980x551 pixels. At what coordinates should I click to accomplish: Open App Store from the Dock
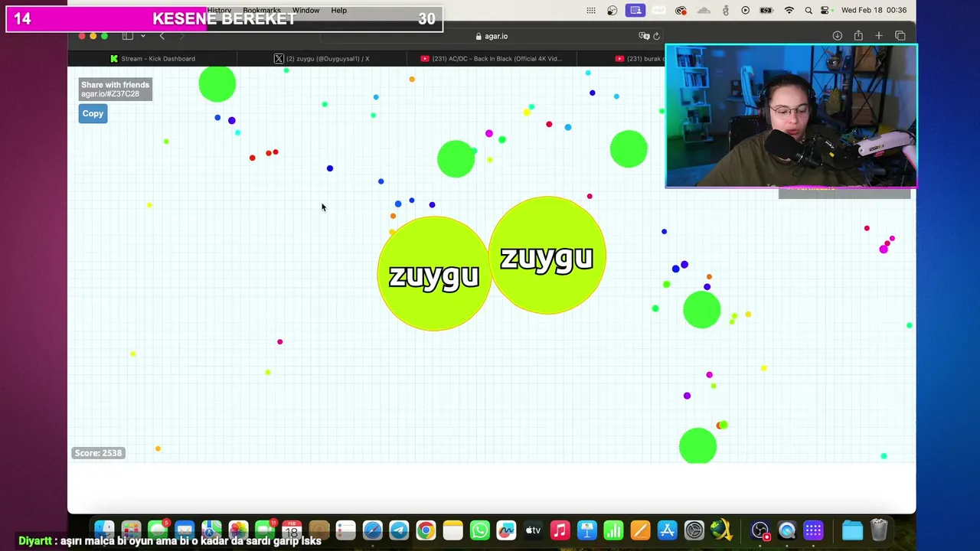point(667,530)
